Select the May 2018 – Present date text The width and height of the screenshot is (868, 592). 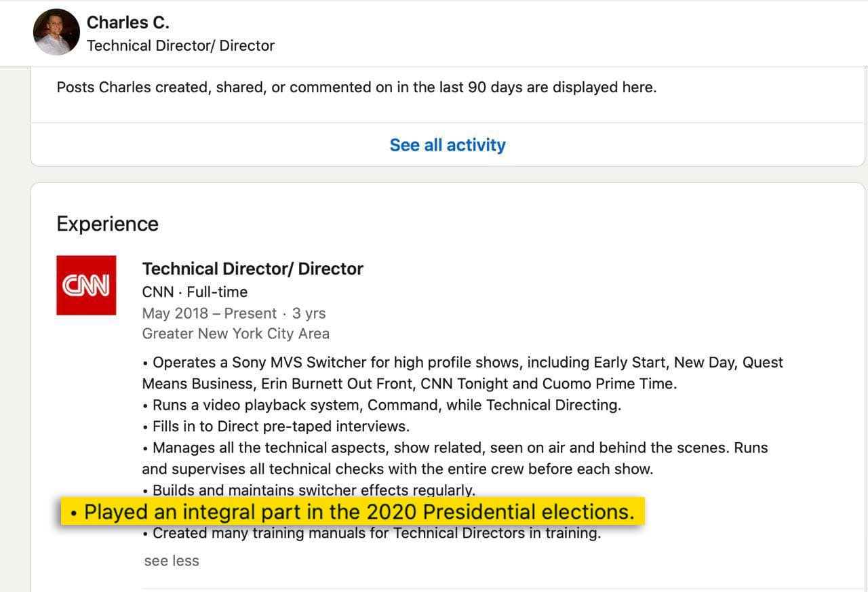[x=210, y=313]
